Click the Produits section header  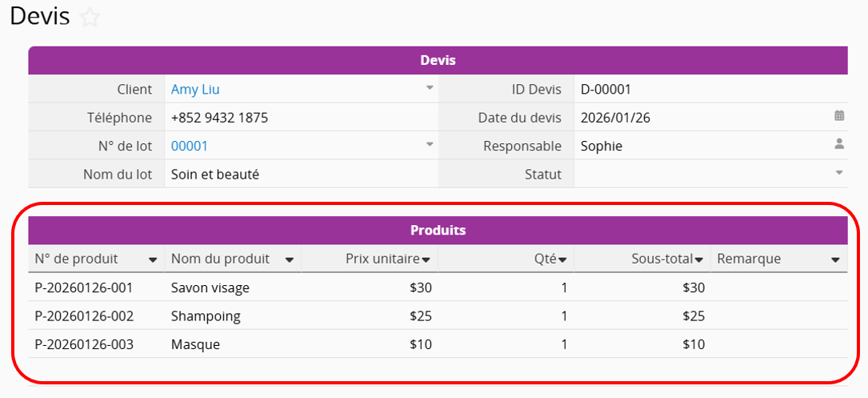(x=438, y=231)
